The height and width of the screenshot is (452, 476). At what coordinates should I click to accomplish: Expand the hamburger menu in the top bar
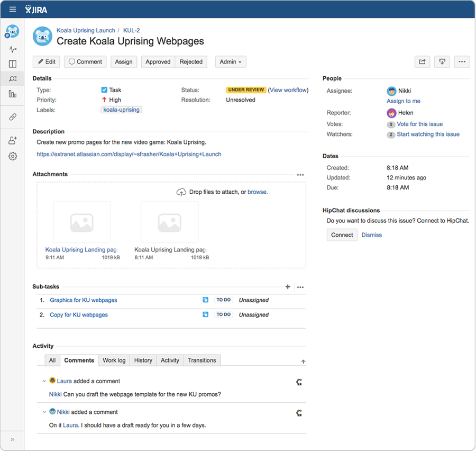pyautogui.click(x=12, y=9)
